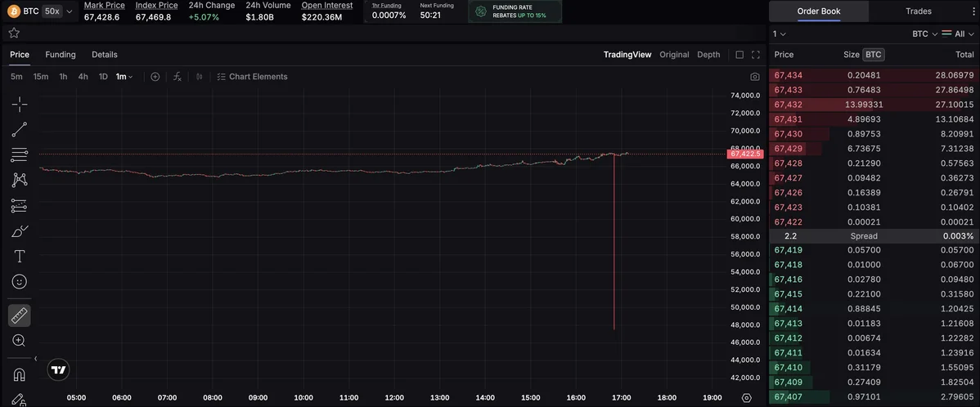
Task: Expand the 1m timeframe dropdown
Action: (x=124, y=77)
